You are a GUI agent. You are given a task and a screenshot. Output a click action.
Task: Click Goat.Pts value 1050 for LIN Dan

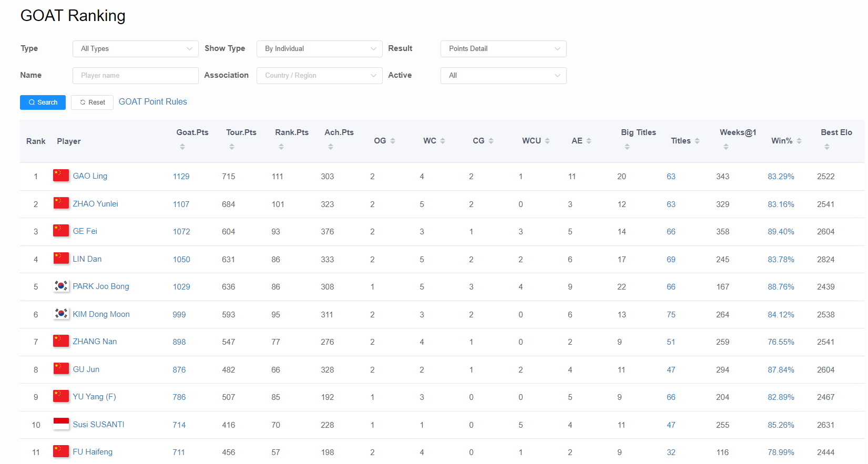tap(181, 260)
